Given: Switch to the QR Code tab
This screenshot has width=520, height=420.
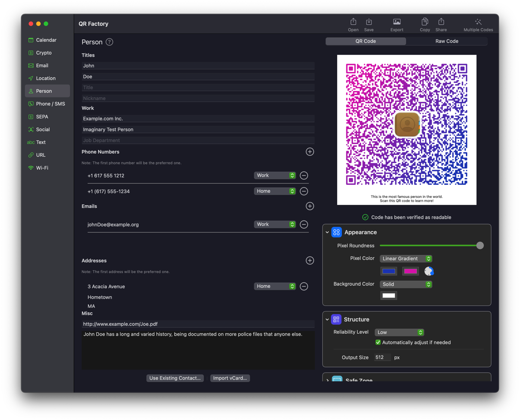Looking at the screenshot, I should (366, 41).
